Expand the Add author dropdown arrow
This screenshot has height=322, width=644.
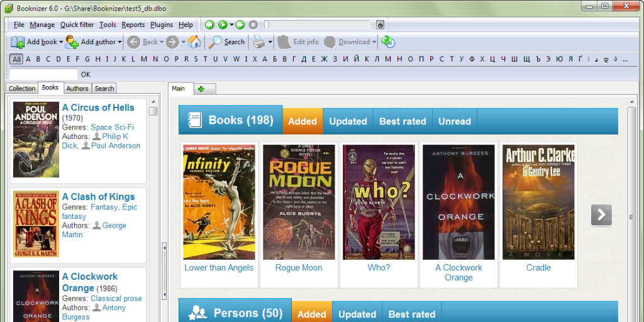tap(119, 42)
